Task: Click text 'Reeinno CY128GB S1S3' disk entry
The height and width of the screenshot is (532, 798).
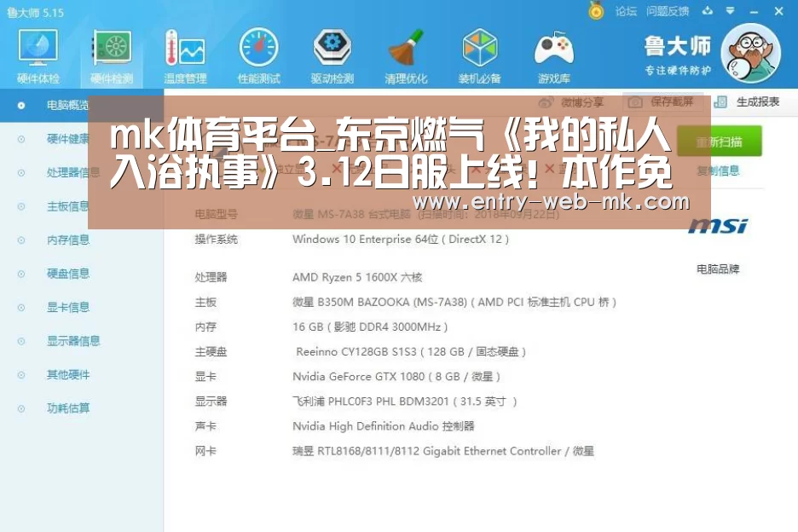Action: 356,352
